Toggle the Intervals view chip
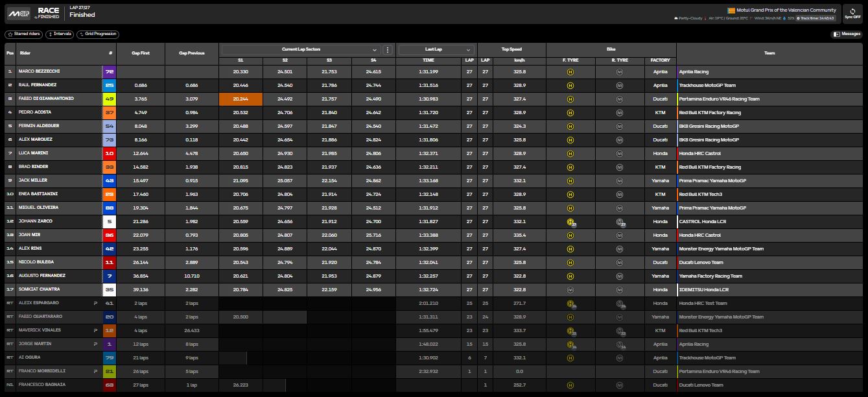 [x=60, y=34]
